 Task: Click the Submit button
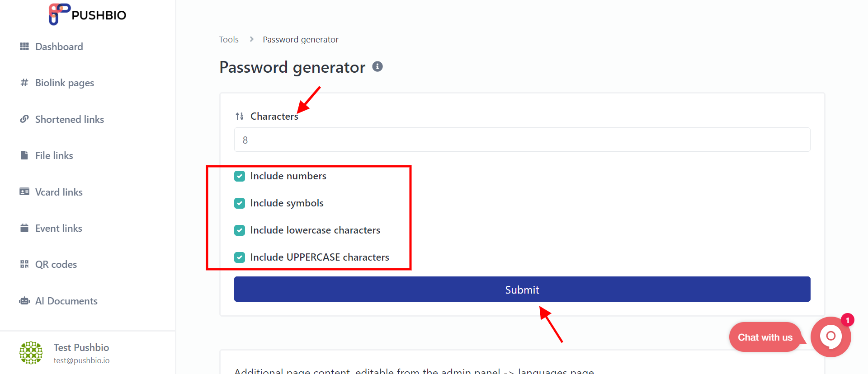(522, 289)
